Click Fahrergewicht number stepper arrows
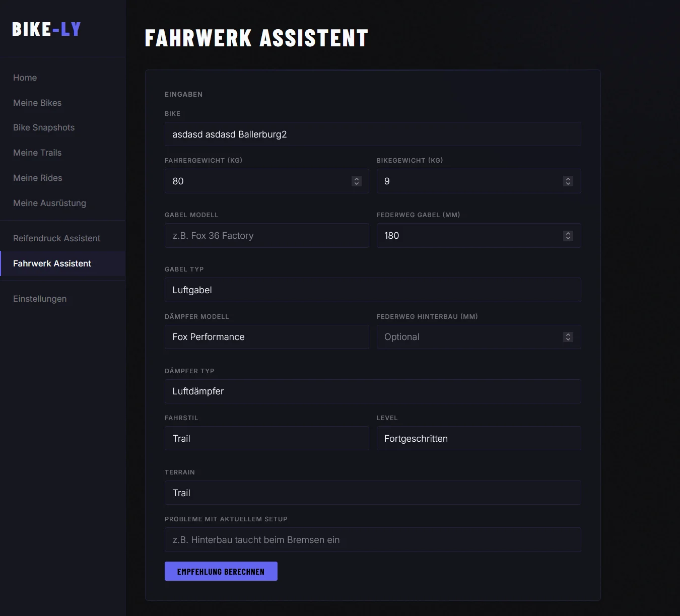Image resolution: width=680 pixels, height=616 pixels. pyautogui.click(x=357, y=181)
